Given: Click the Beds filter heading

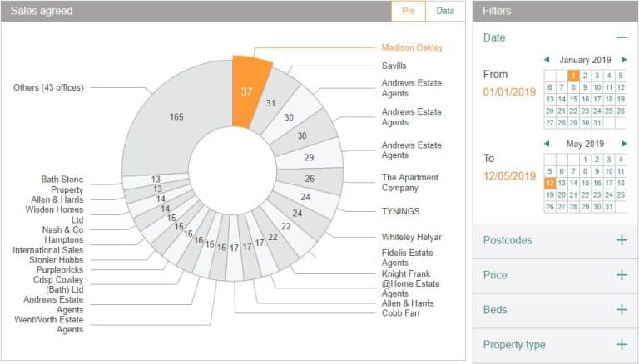Looking at the screenshot, I should [x=495, y=310].
